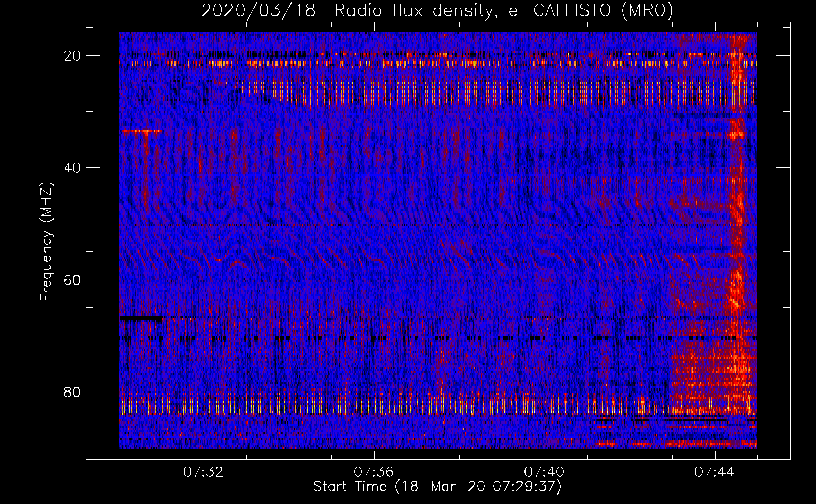Click the short red horizontal streak near 34 MHz

point(142,131)
